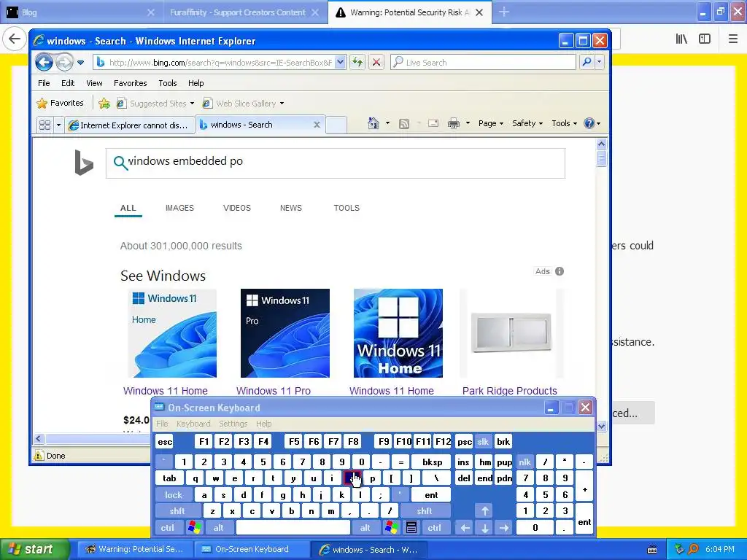Switch to the IMAGES search tab
Image resolution: width=747 pixels, height=560 pixels.
tap(179, 208)
